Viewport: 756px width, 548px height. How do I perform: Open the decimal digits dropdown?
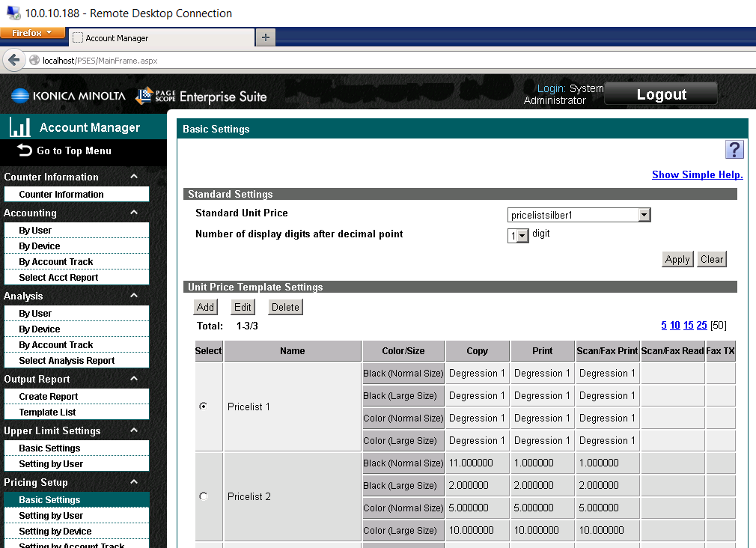coord(522,235)
